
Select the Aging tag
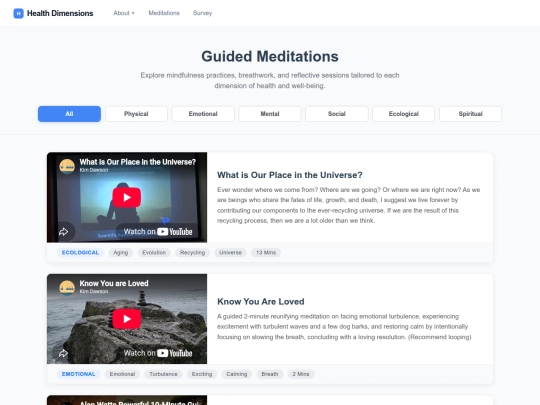[x=121, y=252]
